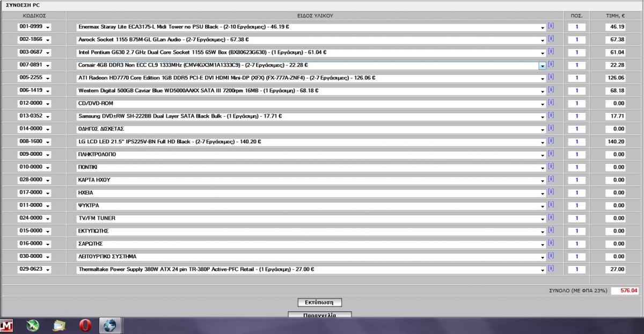Screen dimensions: 644x334
Task: Open info icon for ΟΔΗΓΟΣ ΔΙΣΚΕΤΑΣ row
Action: tap(551, 128)
